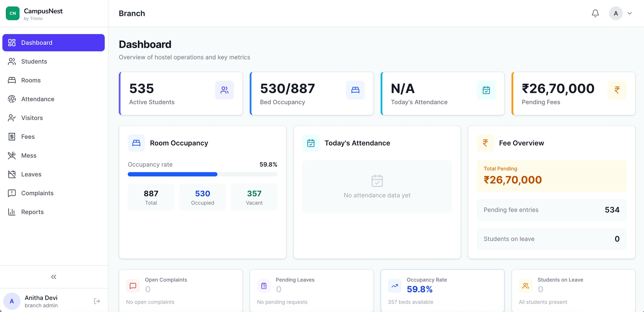Navigate to the Mess page

29,155
